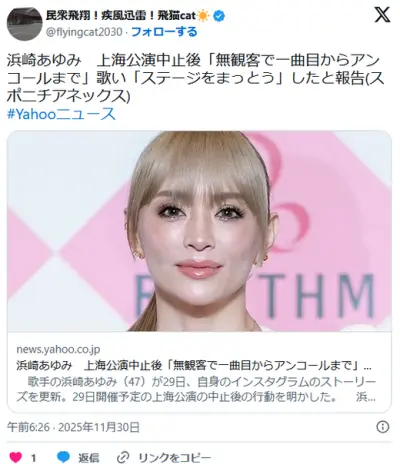400x464 pixels.
Task: Click the like count number 1
Action: 33,458
